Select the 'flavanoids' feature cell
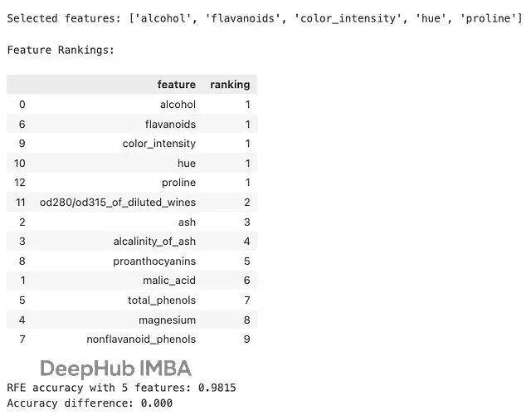 [170, 124]
